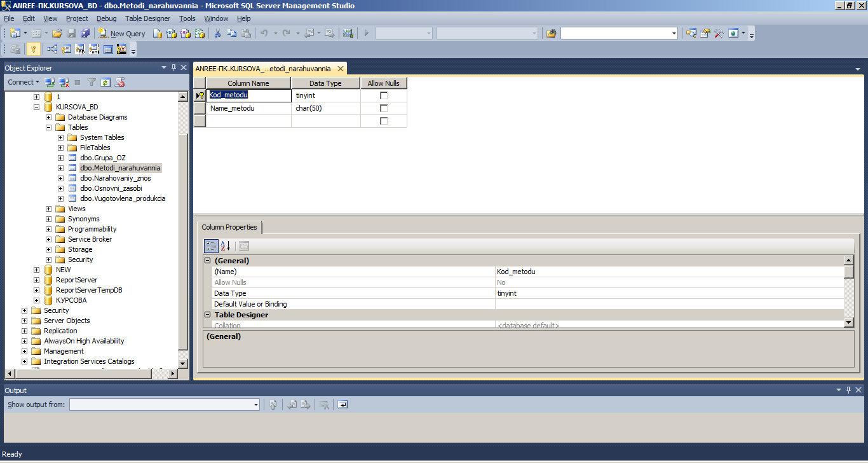Image resolution: width=868 pixels, height=463 pixels.
Task: Open the File menu
Action: click(9, 18)
